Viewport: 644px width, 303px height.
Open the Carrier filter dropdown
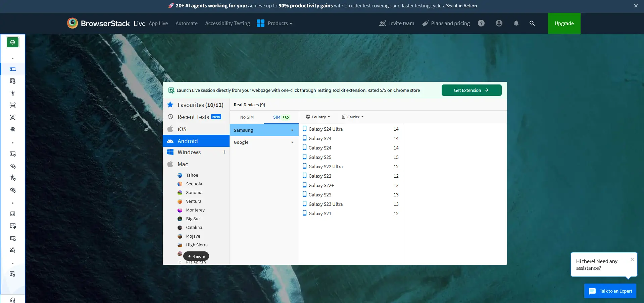tap(353, 117)
